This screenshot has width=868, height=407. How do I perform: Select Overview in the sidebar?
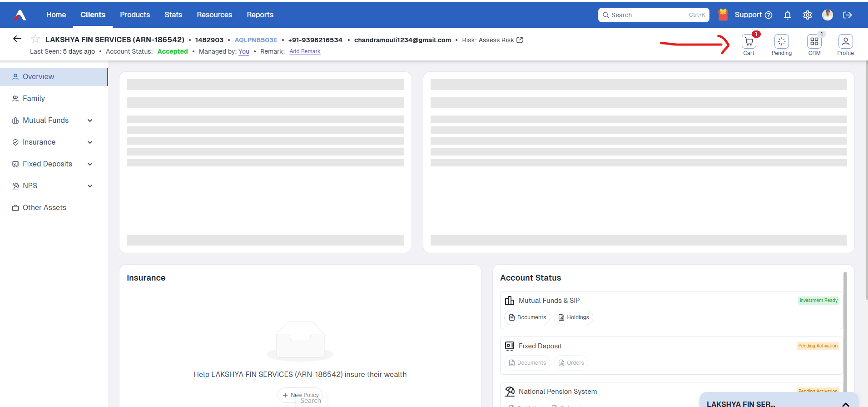pyautogui.click(x=54, y=77)
